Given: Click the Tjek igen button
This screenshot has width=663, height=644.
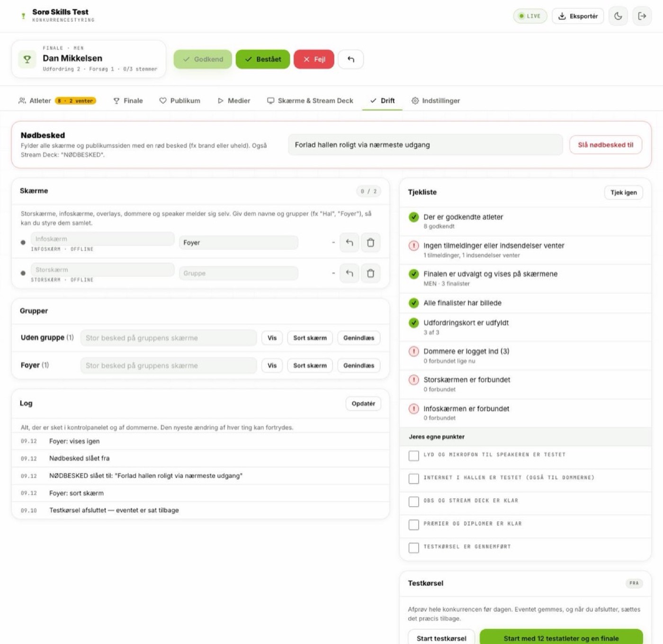Looking at the screenshot, I should pyautogui.click(x=623, y=192).
